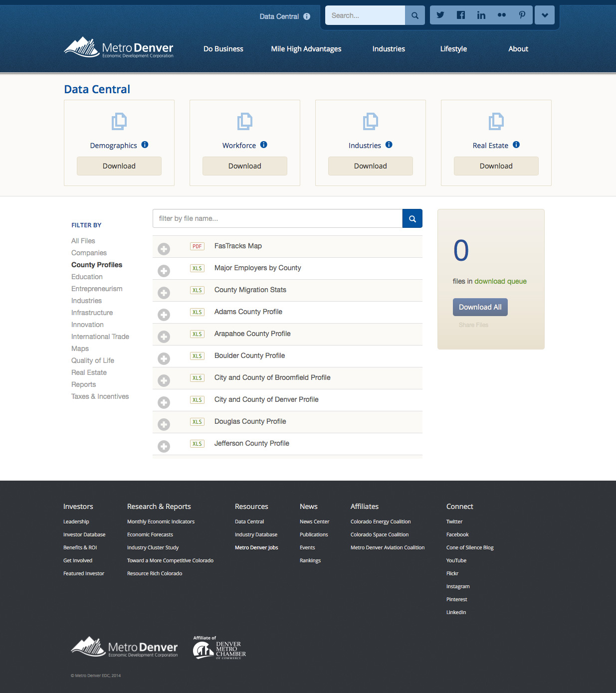The width and height of the screenshot is (616, 693).
Task: Filter by Education
Action: tap(87, 277)
